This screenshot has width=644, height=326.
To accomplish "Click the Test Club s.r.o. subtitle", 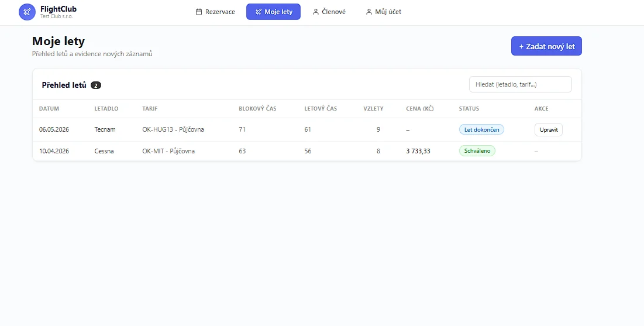I will 56,16.
